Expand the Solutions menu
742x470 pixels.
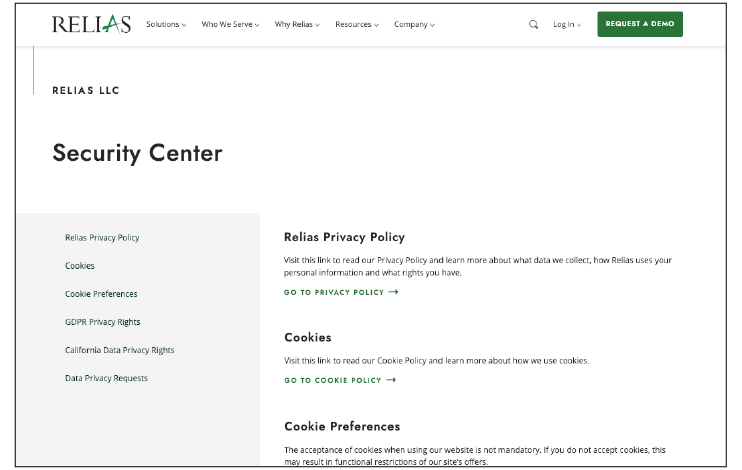(x=166, y=24)
